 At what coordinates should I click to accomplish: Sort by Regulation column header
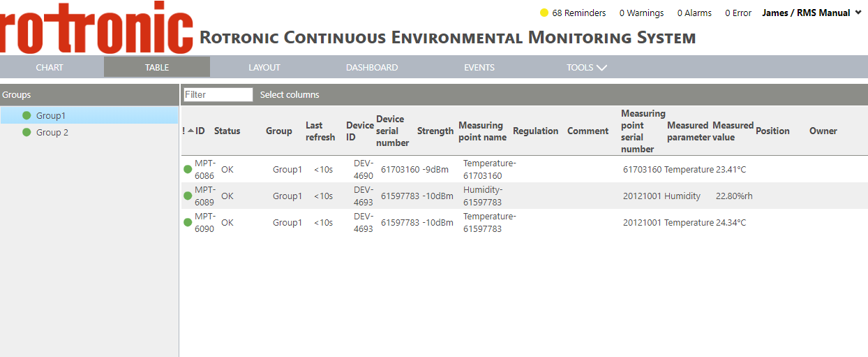535,131
